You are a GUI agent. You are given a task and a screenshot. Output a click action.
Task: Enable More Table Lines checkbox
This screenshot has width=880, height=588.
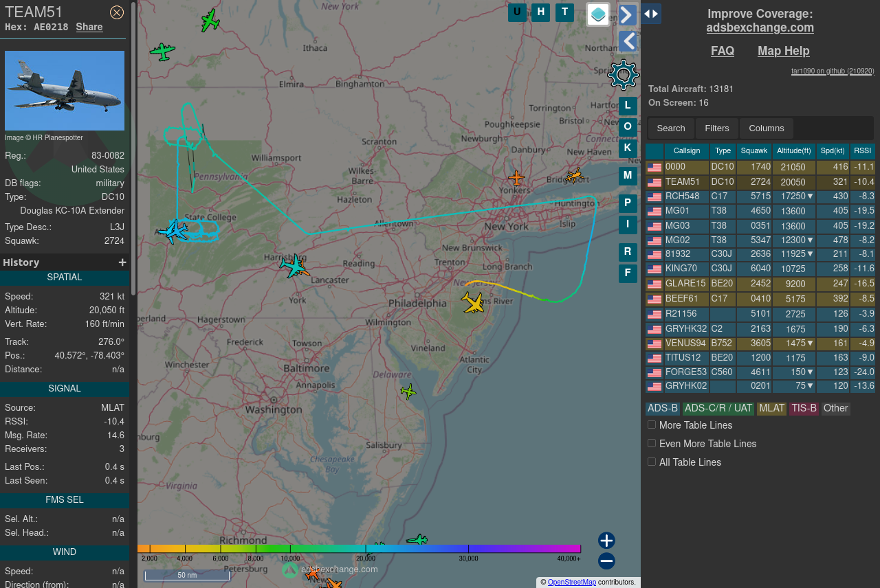click(652, 425)
